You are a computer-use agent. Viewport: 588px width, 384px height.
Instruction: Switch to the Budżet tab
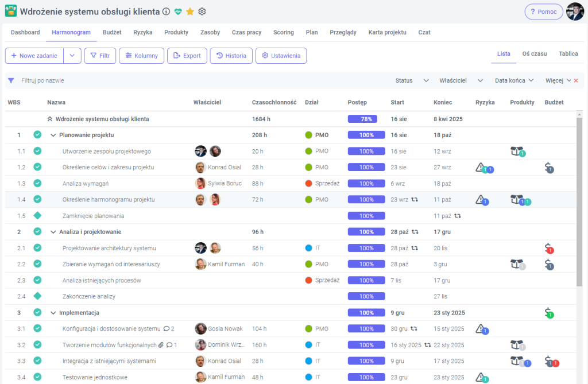pos(112,33)
